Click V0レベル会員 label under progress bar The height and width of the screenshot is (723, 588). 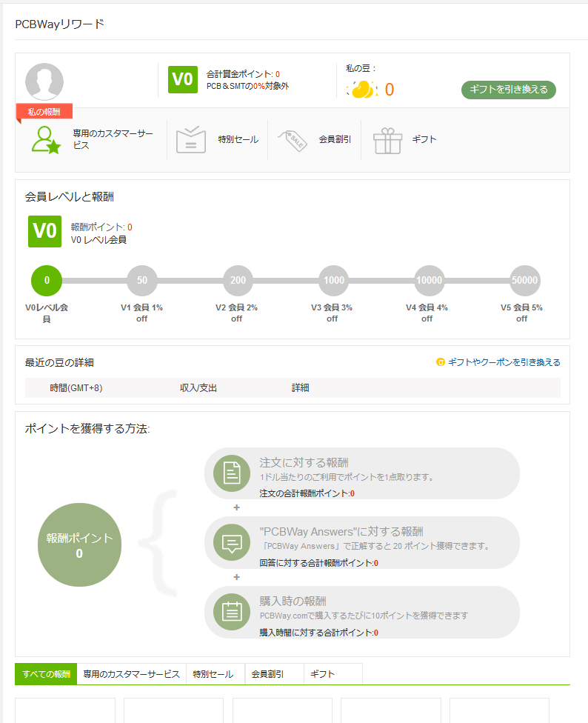47,313
